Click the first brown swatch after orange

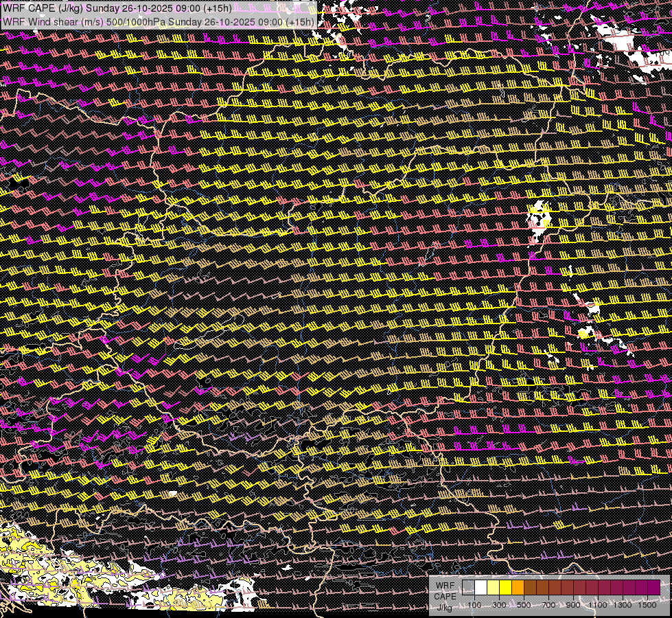(530, 587)
